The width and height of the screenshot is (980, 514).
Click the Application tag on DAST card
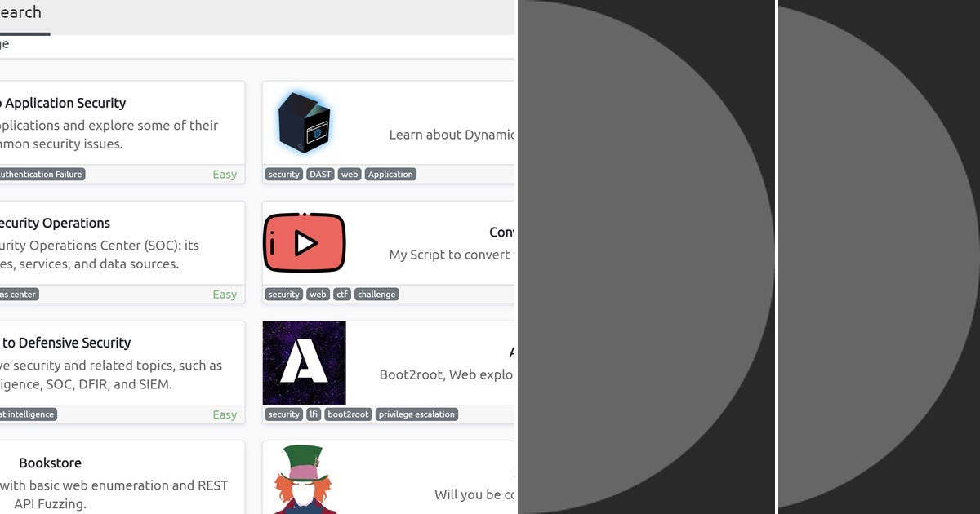point(390,174)
